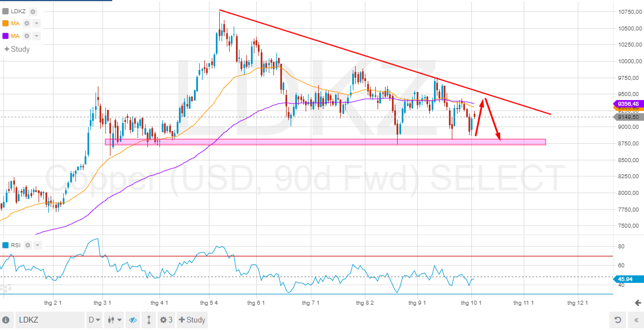Open LDKZ series settings gear
The height and width of the screenshot is (330, 644).
(x=33, y=11)
